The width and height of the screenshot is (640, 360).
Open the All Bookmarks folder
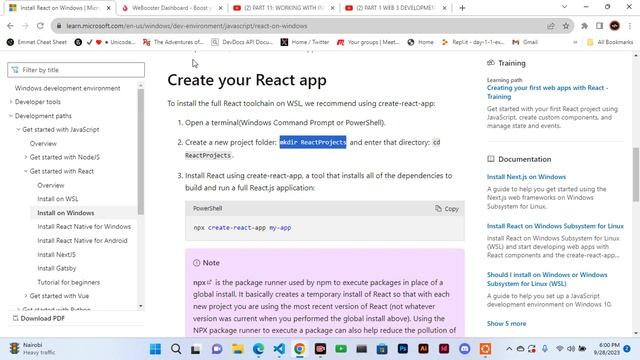pos(610,42)
